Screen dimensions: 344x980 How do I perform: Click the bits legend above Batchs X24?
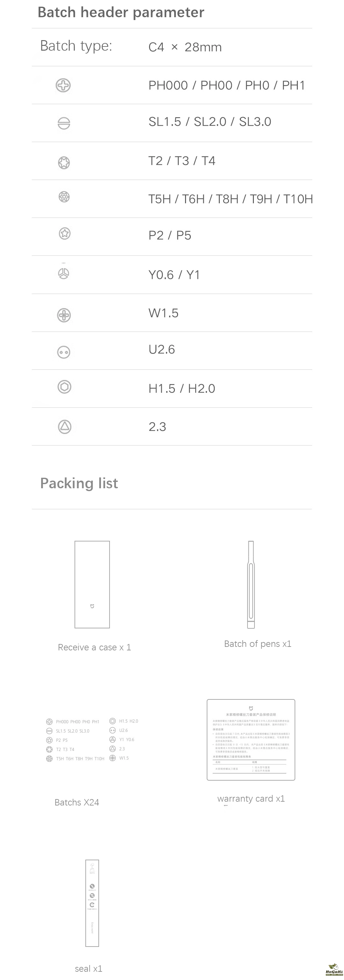92,740
